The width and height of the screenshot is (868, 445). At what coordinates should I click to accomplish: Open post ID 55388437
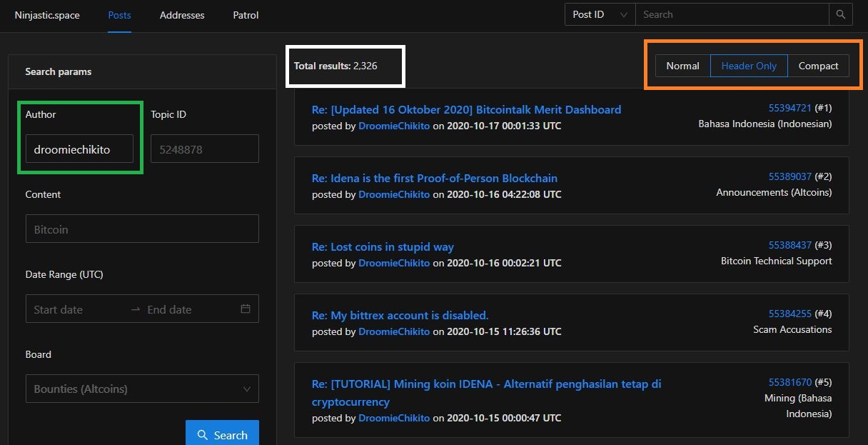click(x=790, y=245)
